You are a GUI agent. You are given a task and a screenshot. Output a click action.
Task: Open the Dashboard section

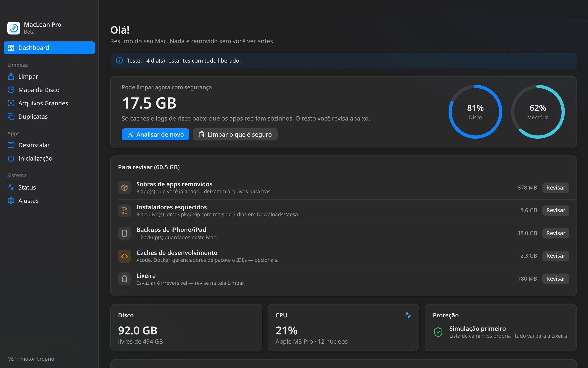(49, 48)
